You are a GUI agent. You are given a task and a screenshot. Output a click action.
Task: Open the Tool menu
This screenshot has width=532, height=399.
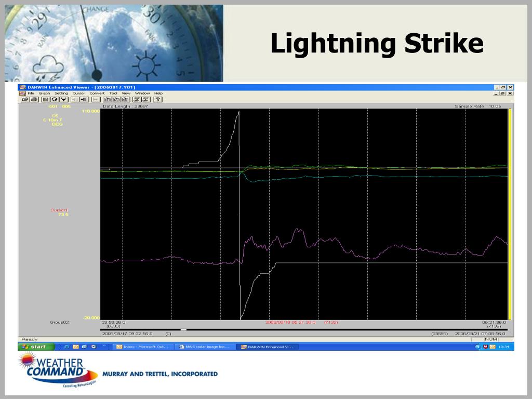pos(113,94)
